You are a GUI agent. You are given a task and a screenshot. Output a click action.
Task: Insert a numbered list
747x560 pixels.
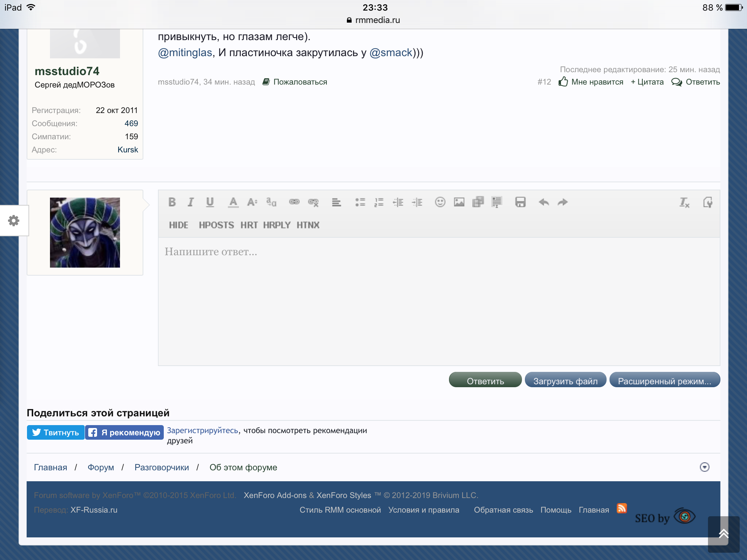point(379,202)
